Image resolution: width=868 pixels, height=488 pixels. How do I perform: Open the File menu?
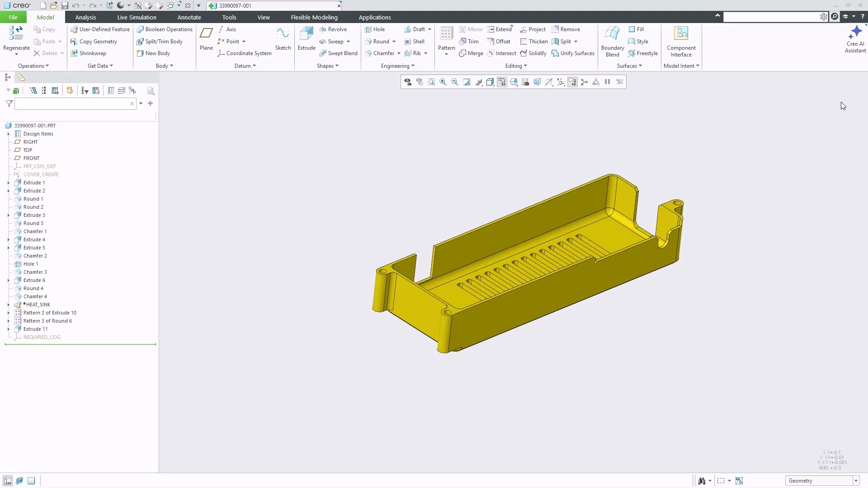pos(13,17)
